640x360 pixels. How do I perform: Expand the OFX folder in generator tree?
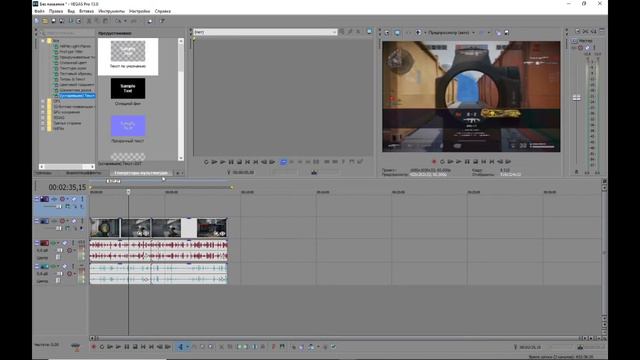click(x=42, y=101)
